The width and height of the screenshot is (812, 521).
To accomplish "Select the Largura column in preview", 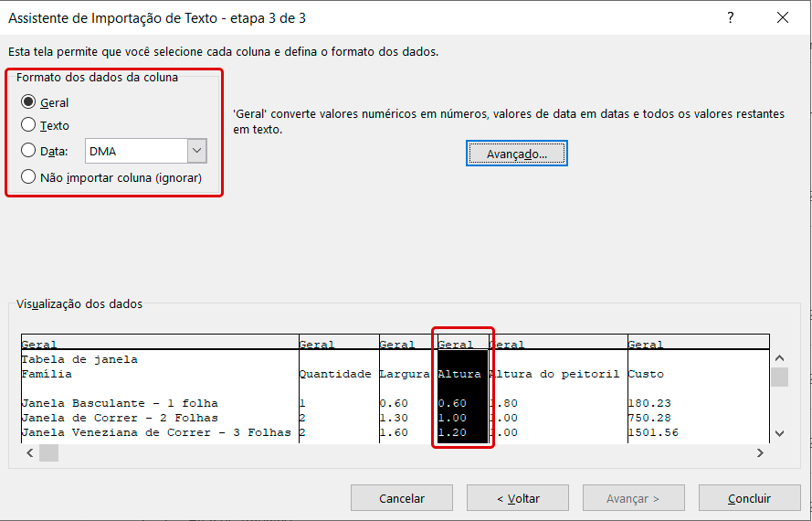I will [x=406, y=374].
